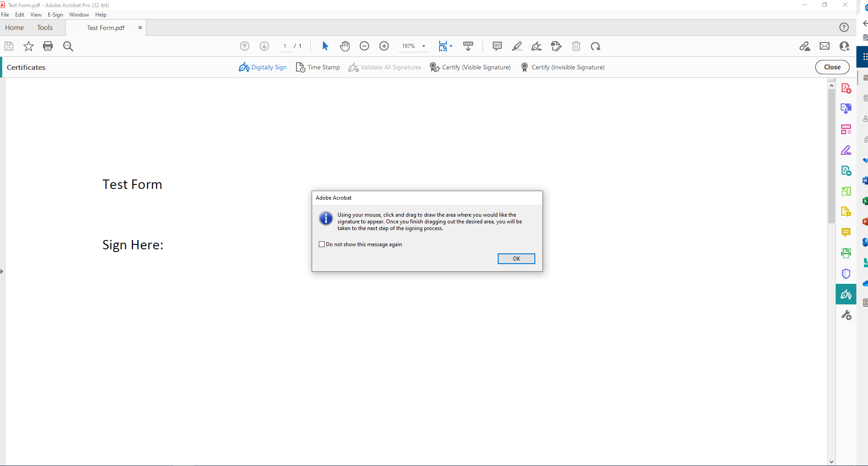Open the E-Sign menu
Viewport: 868px width, 466px height.
click(55, 15)
